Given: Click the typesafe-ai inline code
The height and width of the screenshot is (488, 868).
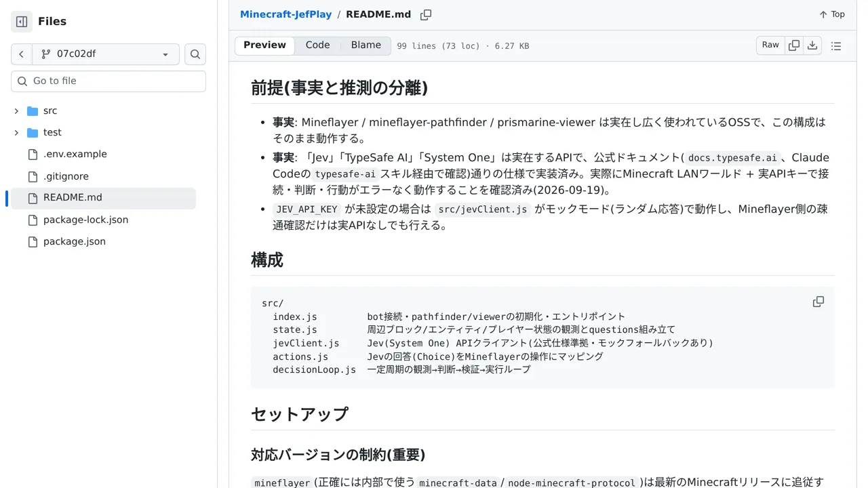Looking at the screenshot, I should (x=345, y=174).
